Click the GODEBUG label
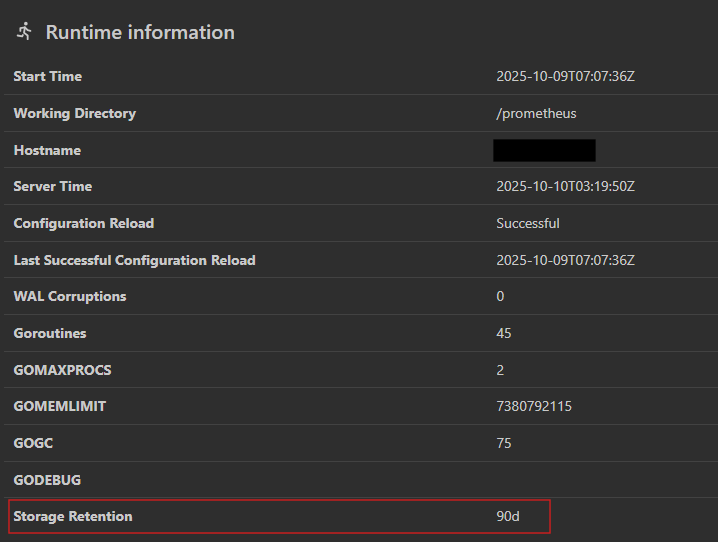 coord(48,480)
